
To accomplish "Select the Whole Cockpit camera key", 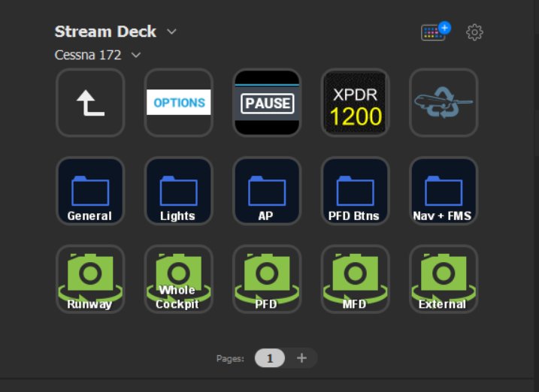I will pyautogui.click(x=178, y=279).
